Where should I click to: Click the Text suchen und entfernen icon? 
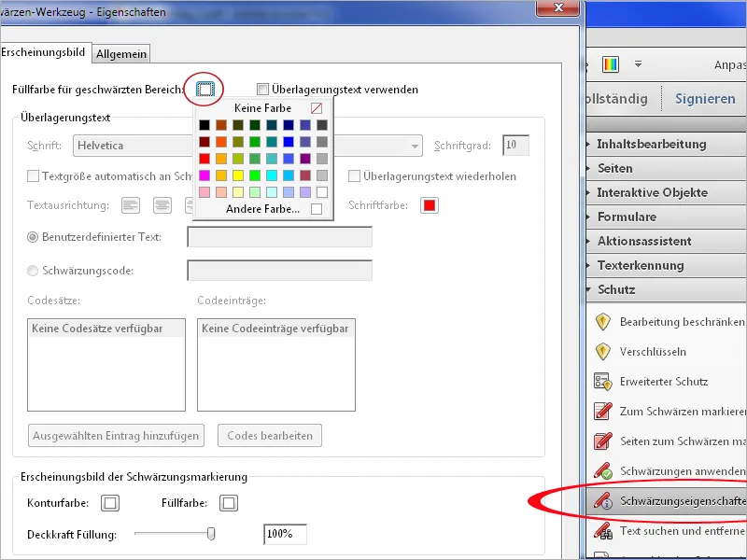[x=602, y=530]
